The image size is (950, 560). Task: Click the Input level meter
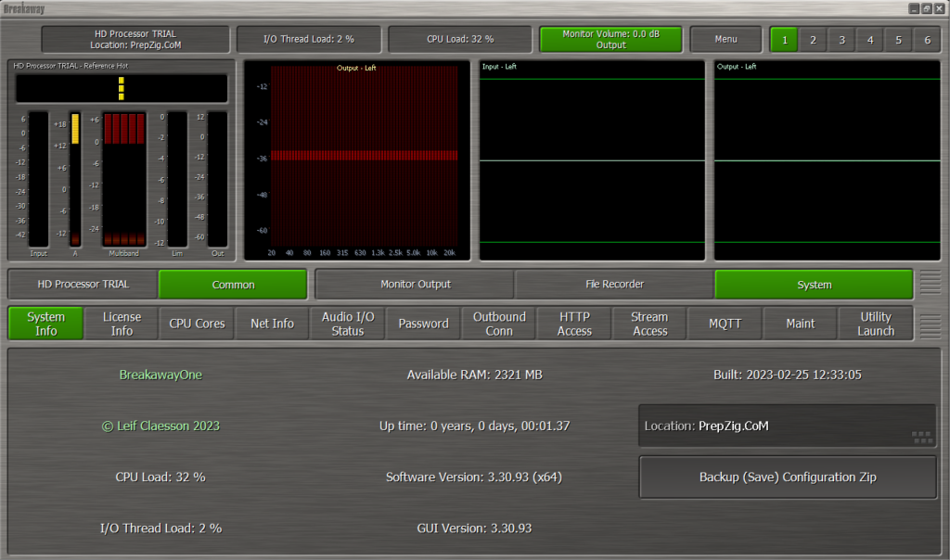click(x=38, y=179)
